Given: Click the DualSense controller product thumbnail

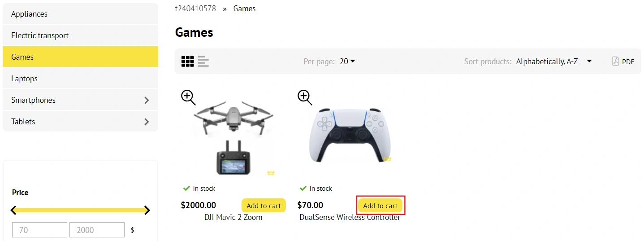Looking at the screenshot, I should (x=350, y=135).
